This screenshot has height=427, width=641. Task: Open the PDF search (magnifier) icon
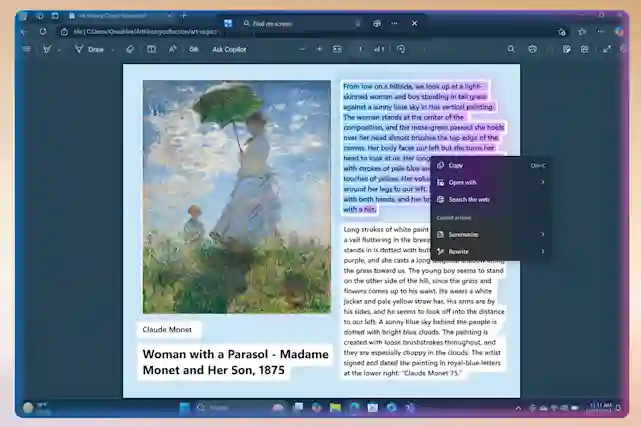point(511,49)
